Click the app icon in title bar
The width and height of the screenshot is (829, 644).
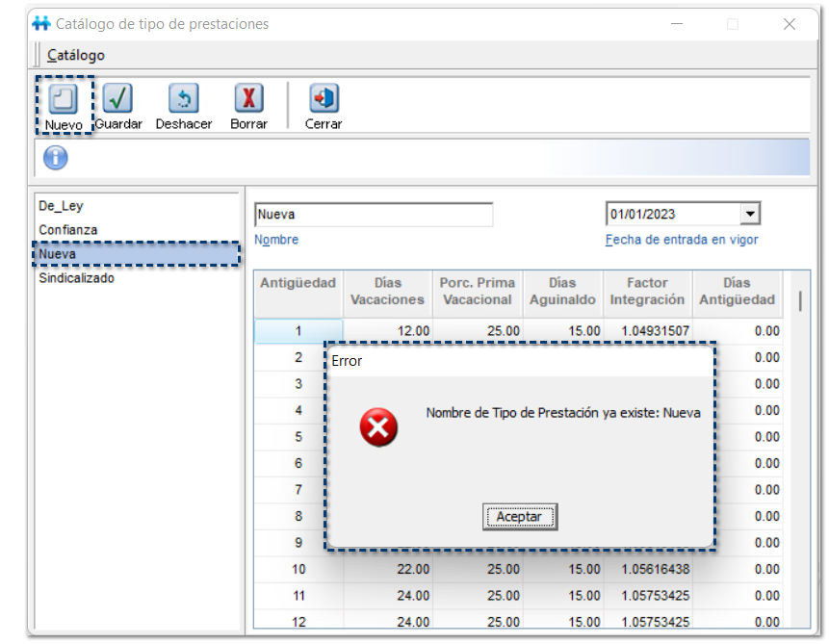(x=41, y=24)
